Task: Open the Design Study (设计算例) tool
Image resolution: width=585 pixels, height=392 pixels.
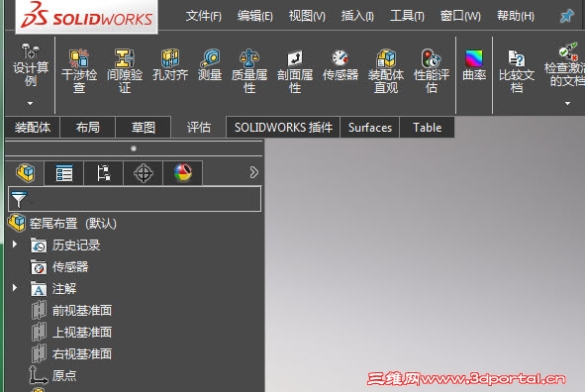Action: coord(31,65)
